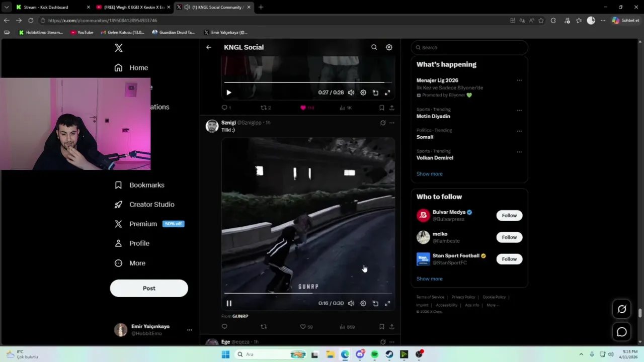Follow mciko

click(509, 237)
